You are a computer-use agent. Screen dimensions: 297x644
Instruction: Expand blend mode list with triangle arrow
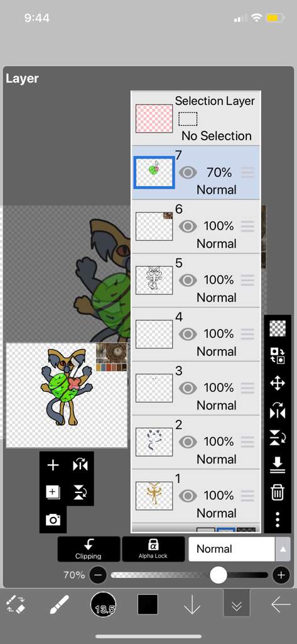click(282, 549)
